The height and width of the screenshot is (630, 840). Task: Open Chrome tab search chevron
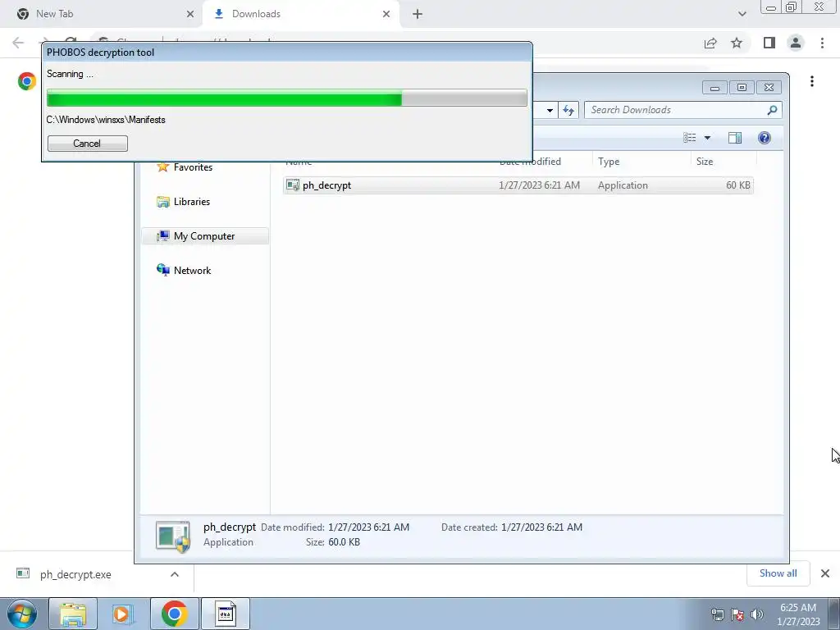(x=742, y=14)
